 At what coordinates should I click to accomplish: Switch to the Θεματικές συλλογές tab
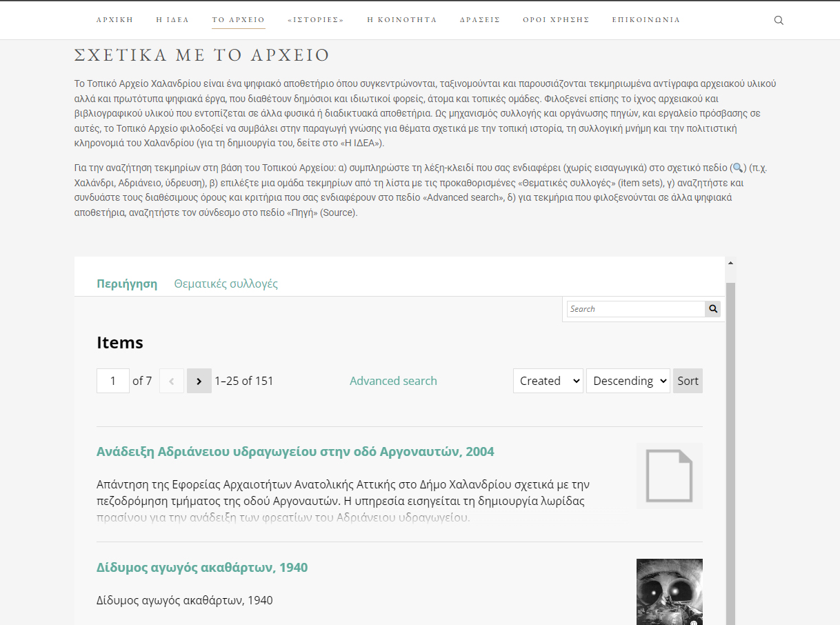(x=226, y=284)
